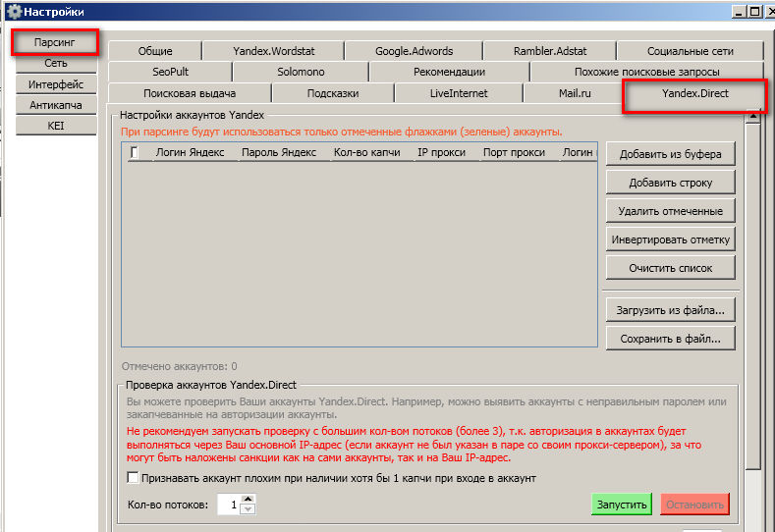775x532 pixels.
Task: Click Сохранить в файл button
Action: [671, 339]
